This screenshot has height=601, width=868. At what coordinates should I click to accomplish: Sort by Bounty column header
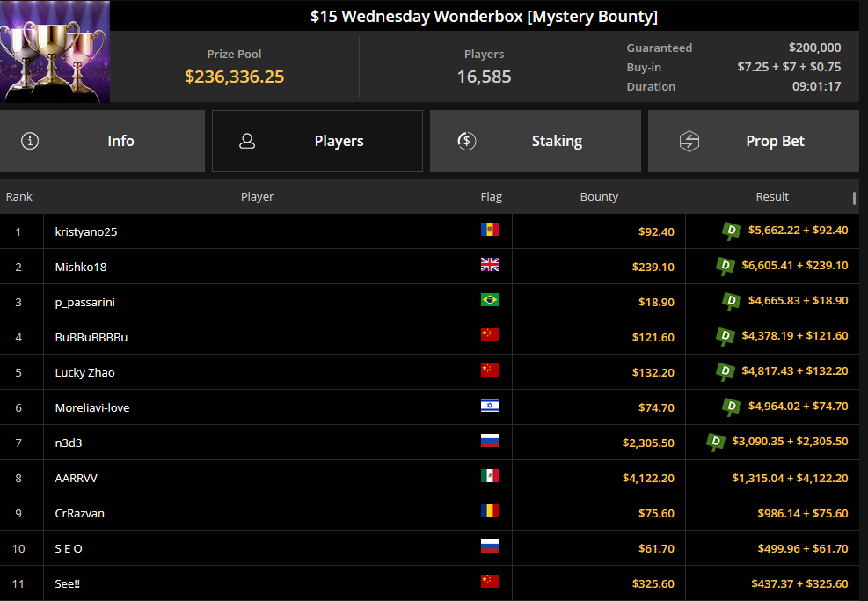pos(599,196)
